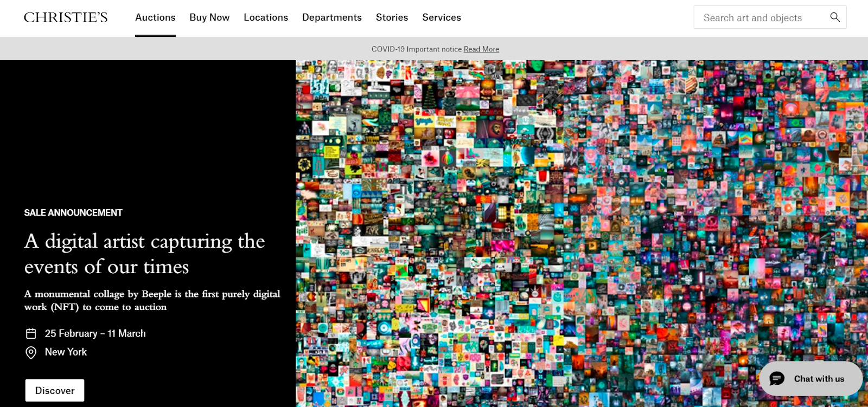Viewport: 868px width, 407px height.
Task: Click the chat bubble icon
Action: coord(777,379)
